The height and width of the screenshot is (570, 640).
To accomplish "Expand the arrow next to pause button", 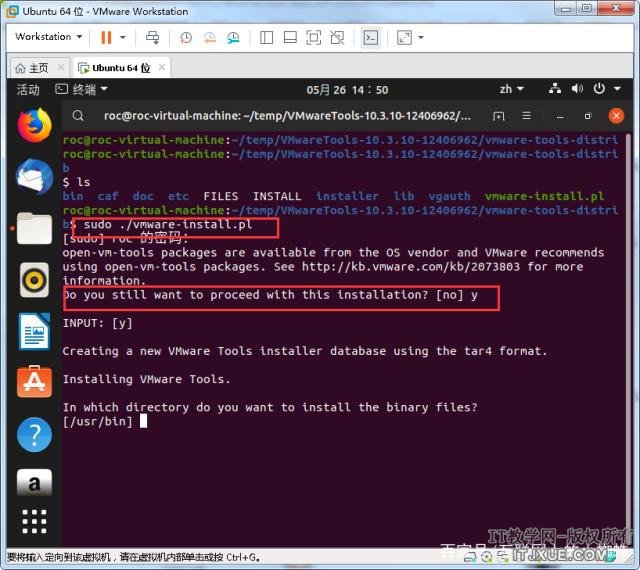I will pyautogui.click(x=123, y=37).
